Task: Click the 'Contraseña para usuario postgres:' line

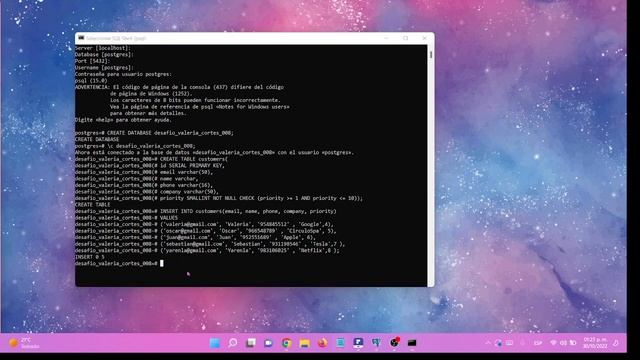Action: [x=123, y=74]
